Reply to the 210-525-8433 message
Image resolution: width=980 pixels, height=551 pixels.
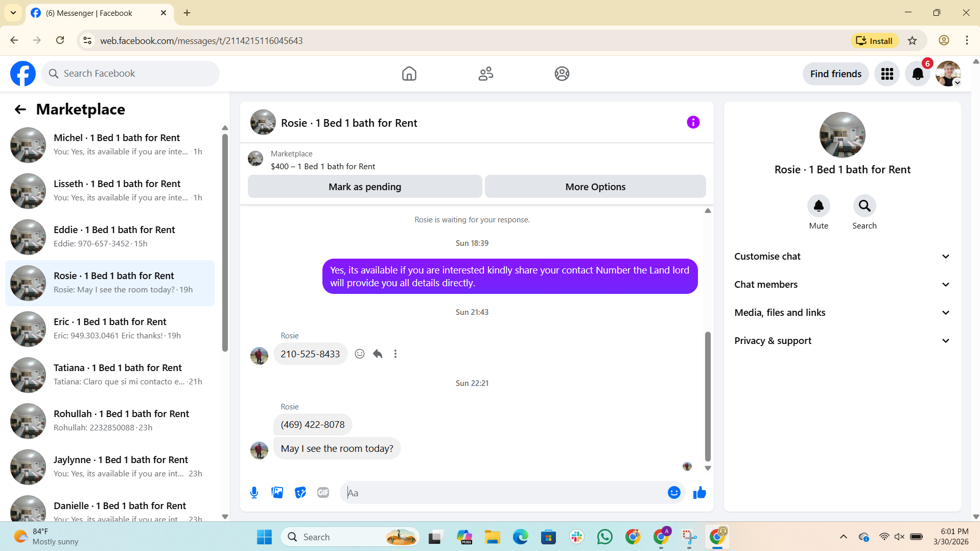(x=378, y=354)
